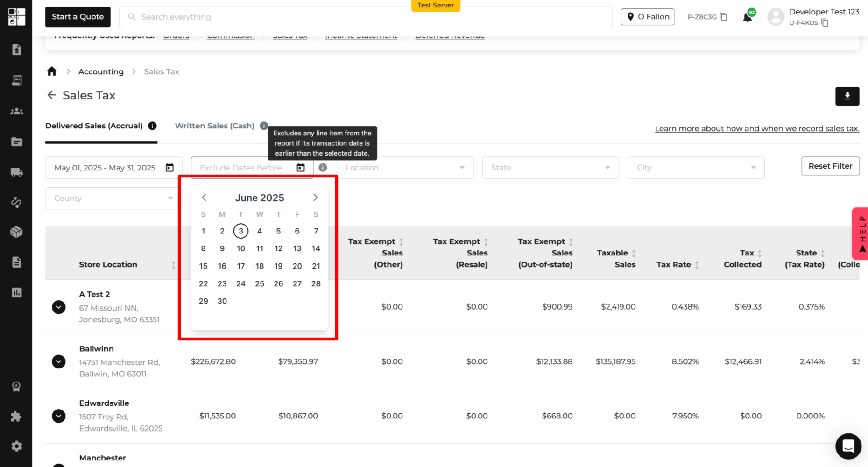Open the chat support bubble
The height and width of the screenshot is (467, 868).
point(848,446)
